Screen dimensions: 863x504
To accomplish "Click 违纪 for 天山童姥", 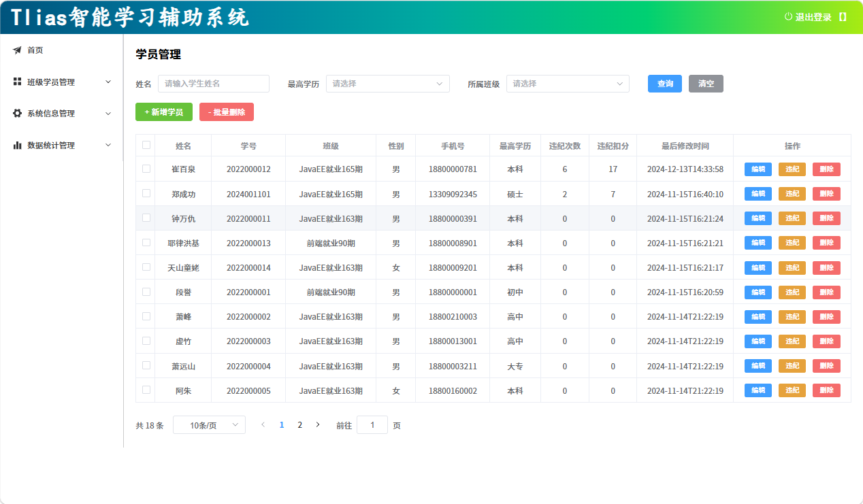I will [792, 267].
